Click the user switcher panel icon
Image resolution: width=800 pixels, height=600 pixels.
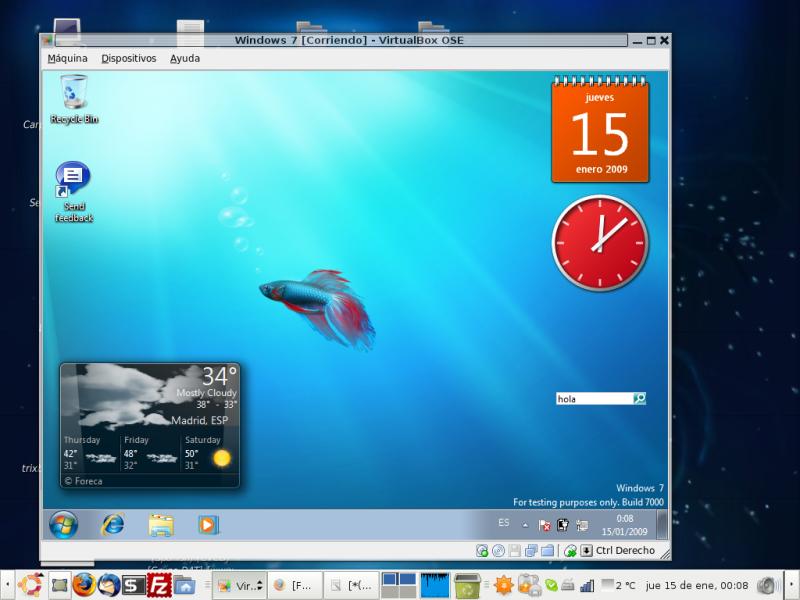[529, 586]
